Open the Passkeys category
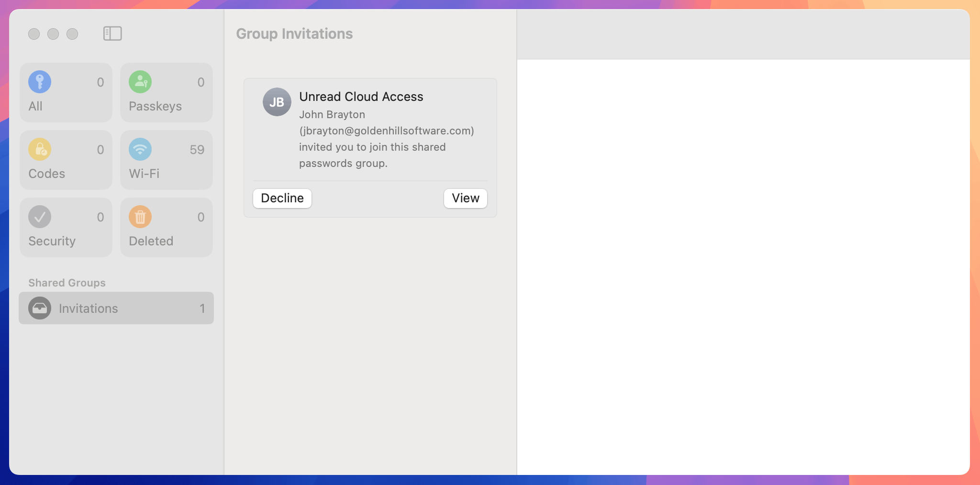Screen dimensions: 980x485 [167, 93]
